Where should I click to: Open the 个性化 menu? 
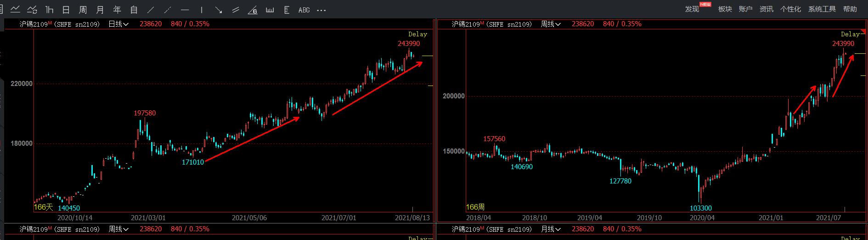point(790,9)
